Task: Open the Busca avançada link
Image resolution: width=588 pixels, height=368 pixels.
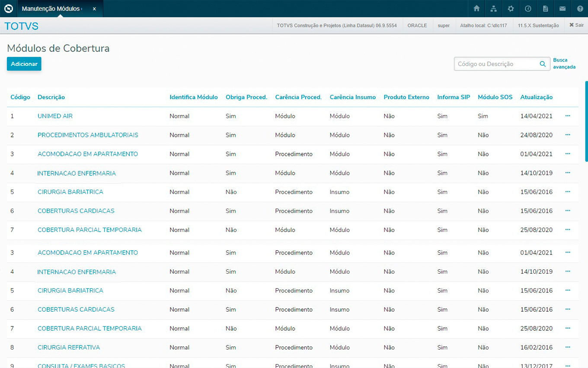Action: (564, 64)
